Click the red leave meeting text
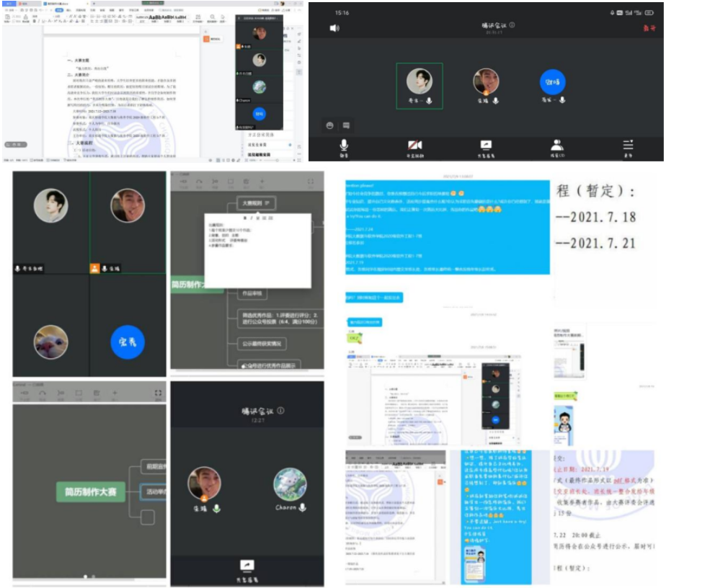This screenshot has width=710, height=588. (x=649, y=28)
